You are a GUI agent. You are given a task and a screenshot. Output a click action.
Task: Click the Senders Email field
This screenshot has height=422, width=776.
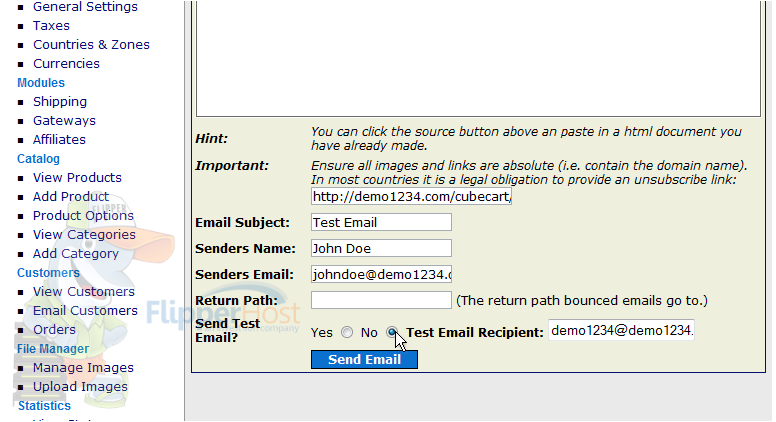coord(381,274)
